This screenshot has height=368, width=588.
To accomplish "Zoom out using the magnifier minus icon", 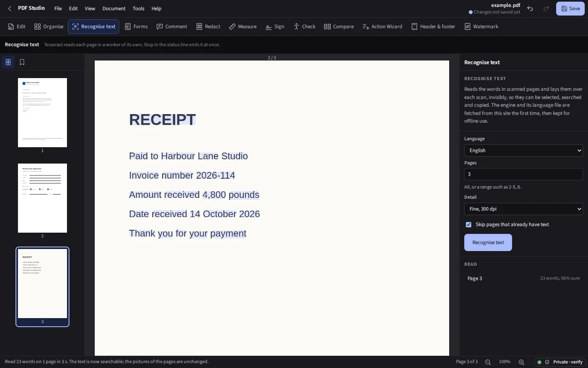I will [x=488, y=362].
